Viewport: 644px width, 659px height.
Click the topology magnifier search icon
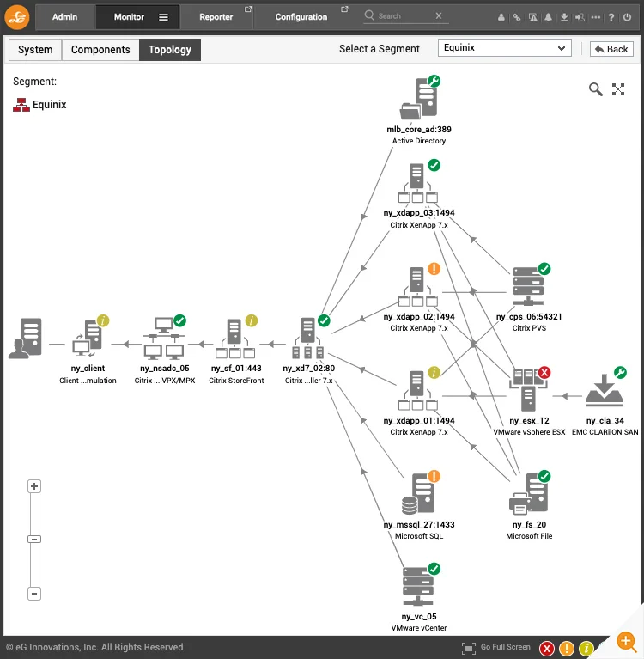(595, 89)
